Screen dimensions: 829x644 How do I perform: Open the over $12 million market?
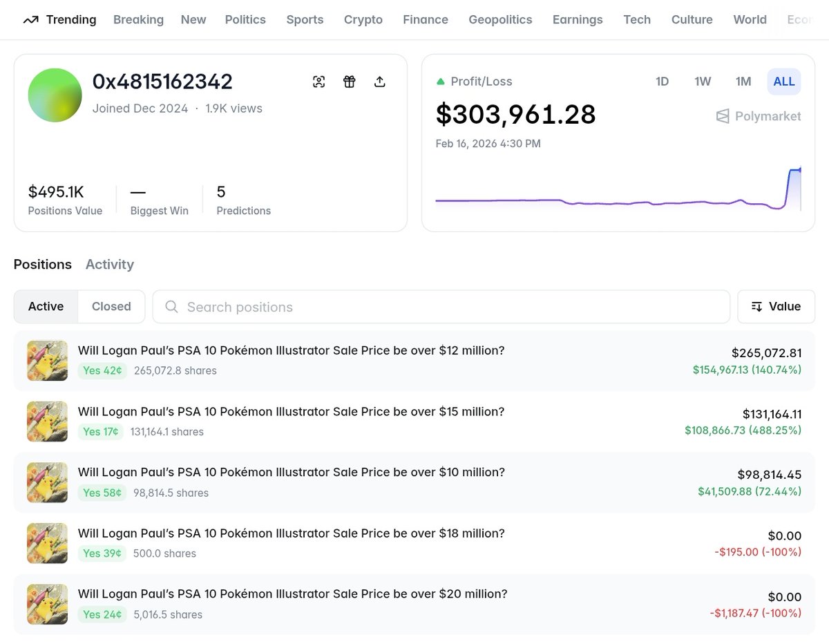291,350
